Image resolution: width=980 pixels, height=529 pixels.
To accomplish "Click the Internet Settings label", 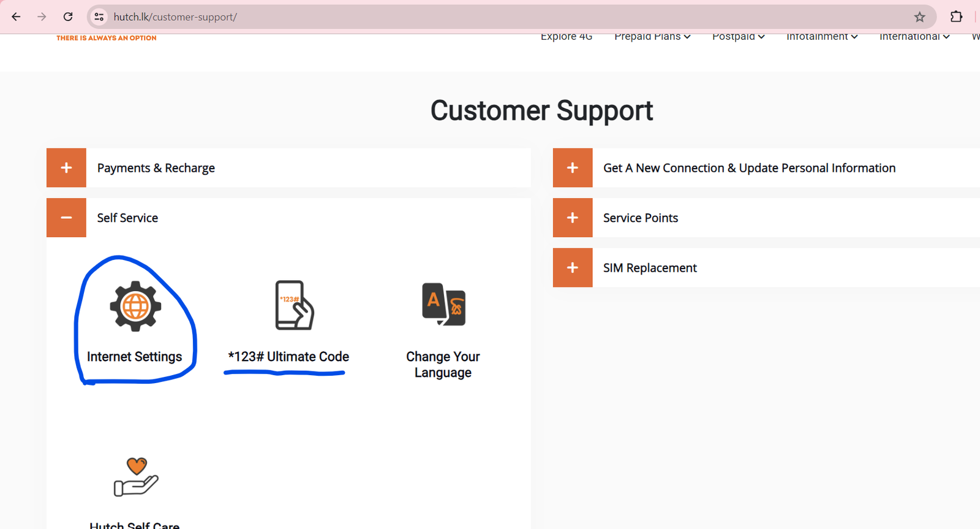I will [x=135, y=357].
